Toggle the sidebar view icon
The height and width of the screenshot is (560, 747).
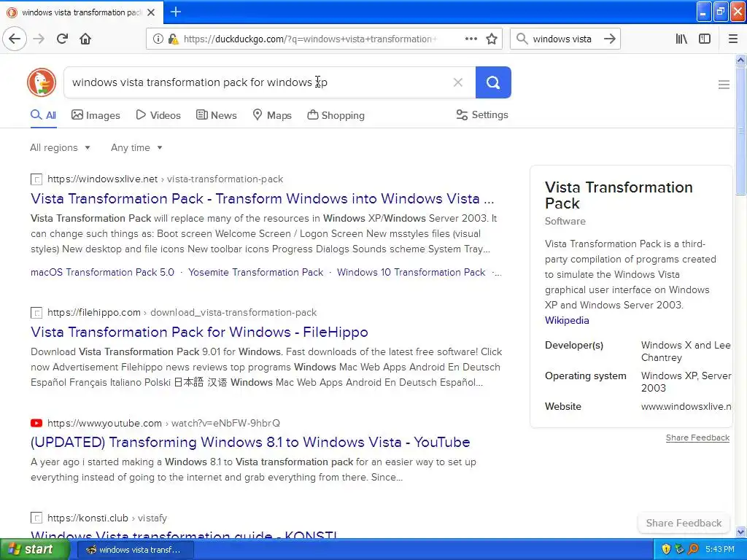[705, 39]
